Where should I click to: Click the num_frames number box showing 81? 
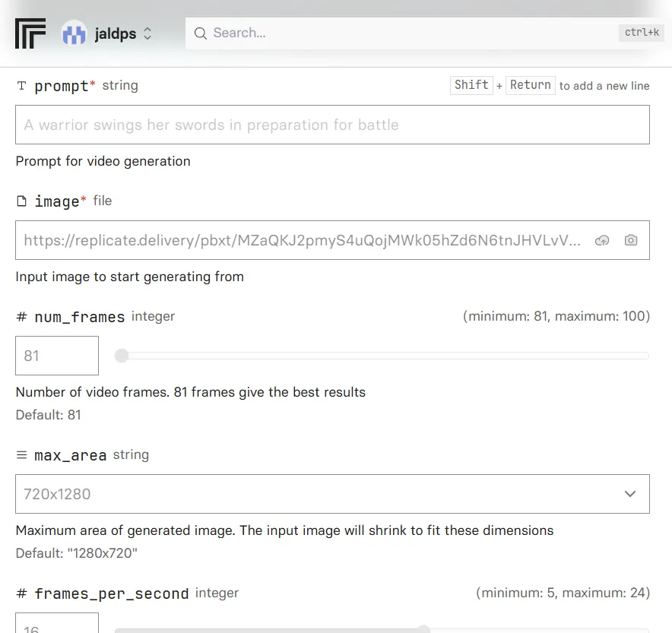click(x=57, y=356)
